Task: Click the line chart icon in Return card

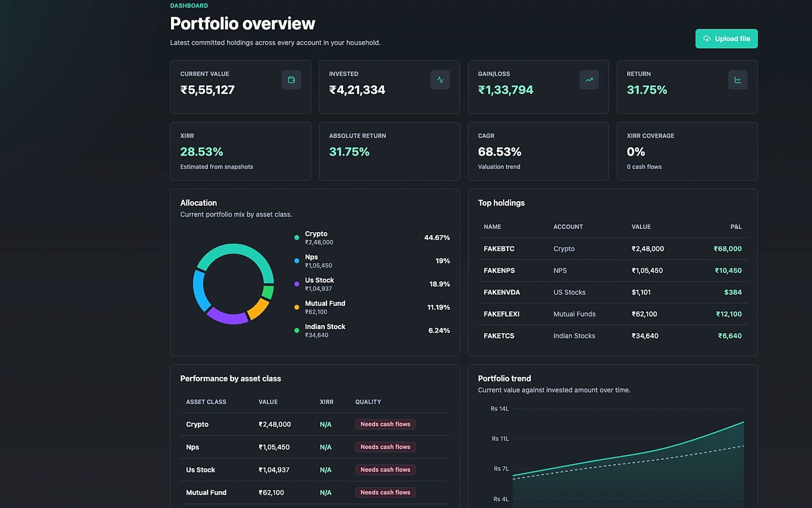Action: pyautogui.click(x=738, y=80)
